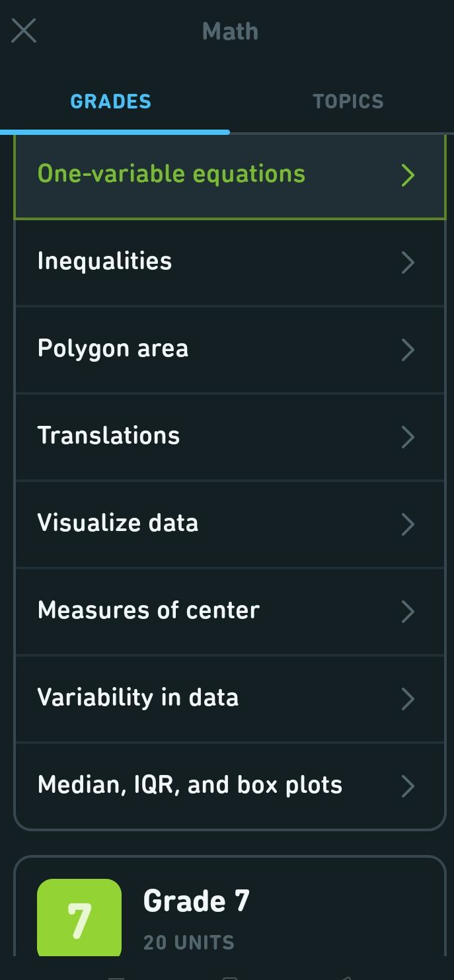Select the Measures of center unit
454x980 pixels.
[x=148, y=610]
